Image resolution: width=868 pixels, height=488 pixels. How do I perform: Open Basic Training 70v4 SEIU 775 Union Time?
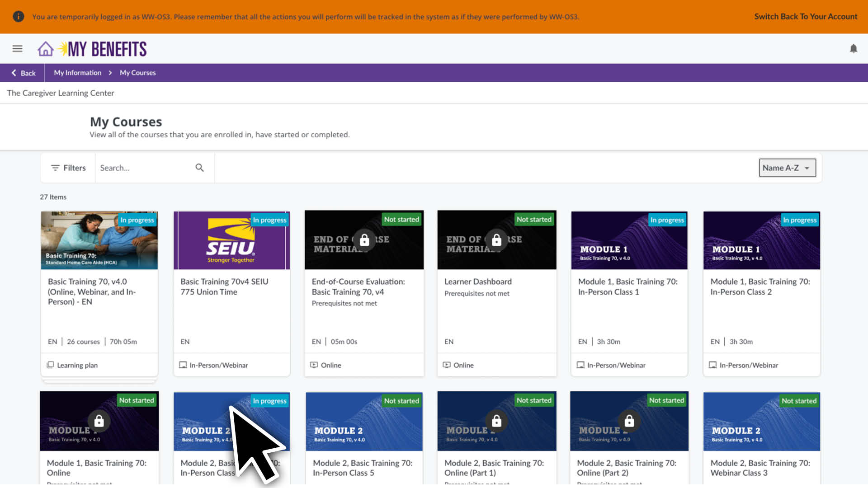pos(224,286)
